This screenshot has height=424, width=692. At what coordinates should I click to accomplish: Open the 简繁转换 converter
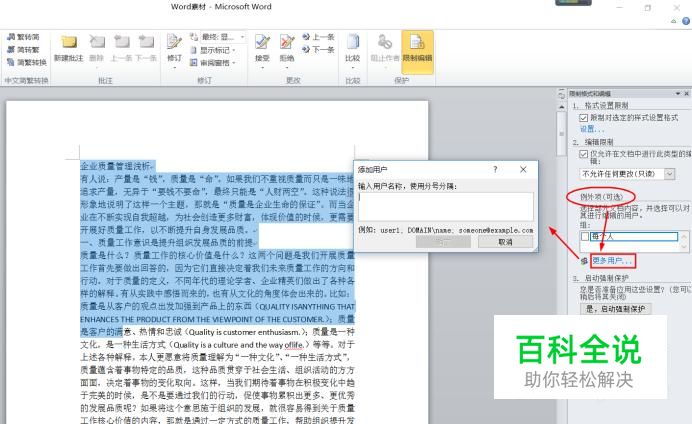tap(26, 62)
